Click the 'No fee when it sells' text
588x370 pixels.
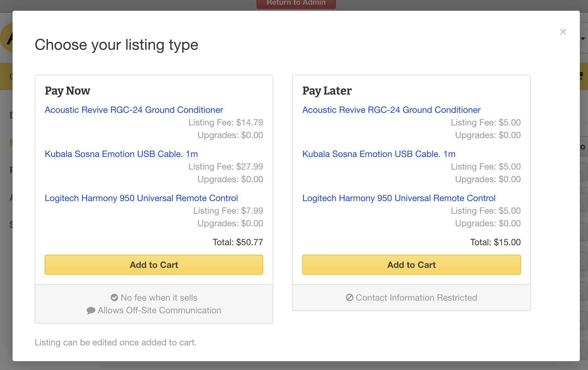[159, 298]
